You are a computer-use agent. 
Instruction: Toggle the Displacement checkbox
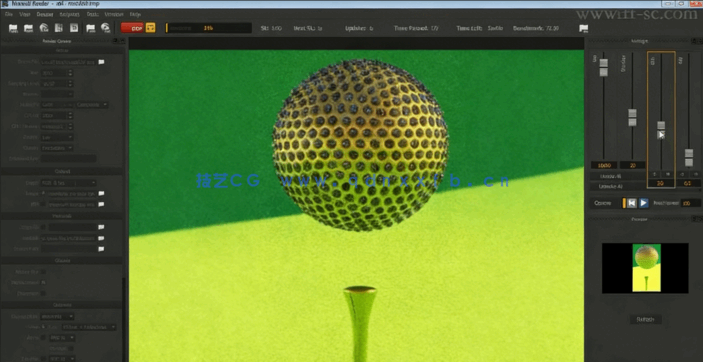(43, 283)
